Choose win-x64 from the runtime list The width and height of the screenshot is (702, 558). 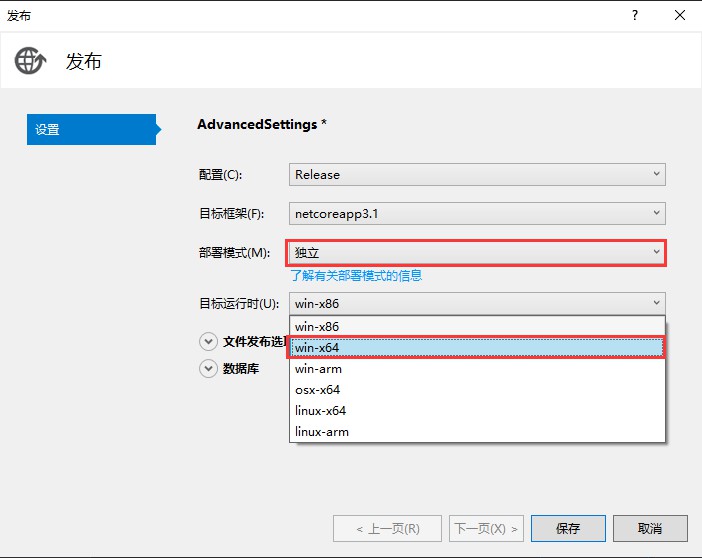tap(477, 348)
